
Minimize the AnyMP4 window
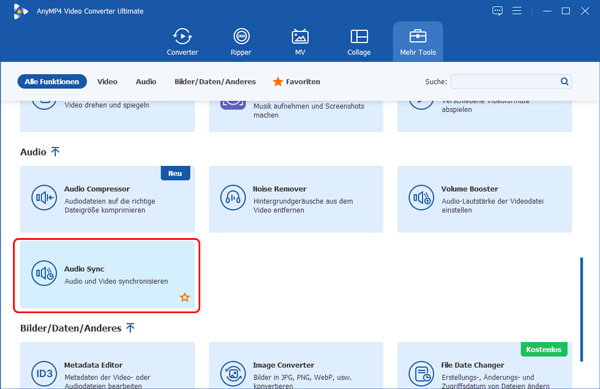(547, 11)
